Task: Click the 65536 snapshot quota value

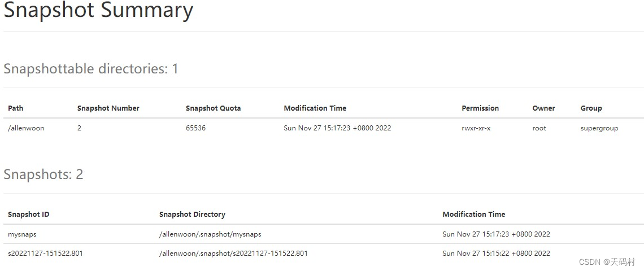Action: point(195,128)
